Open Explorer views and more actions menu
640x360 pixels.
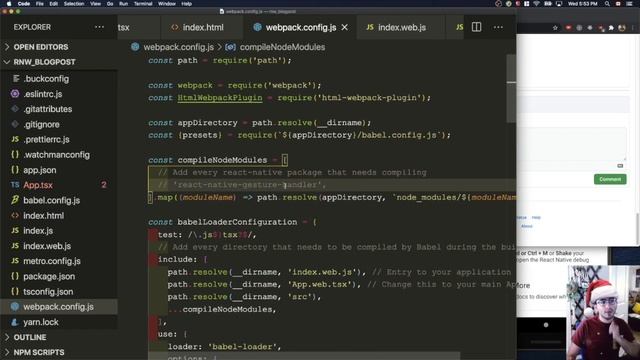click(x=99, y=27)
